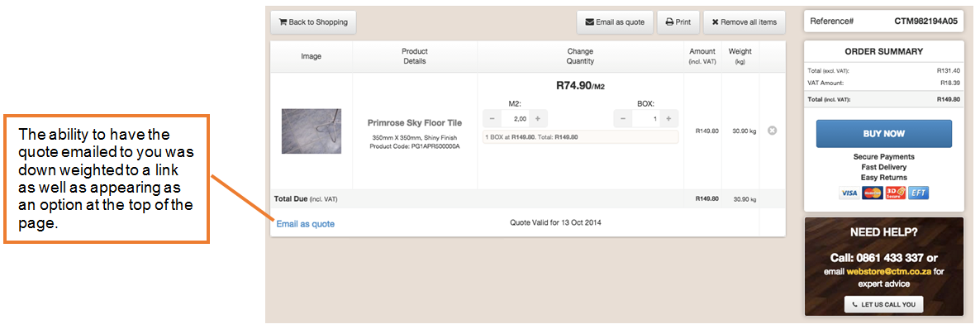Click the NEED HELP? heading
The height and width of the screenshot is (329, 980).
coord(884,232)
